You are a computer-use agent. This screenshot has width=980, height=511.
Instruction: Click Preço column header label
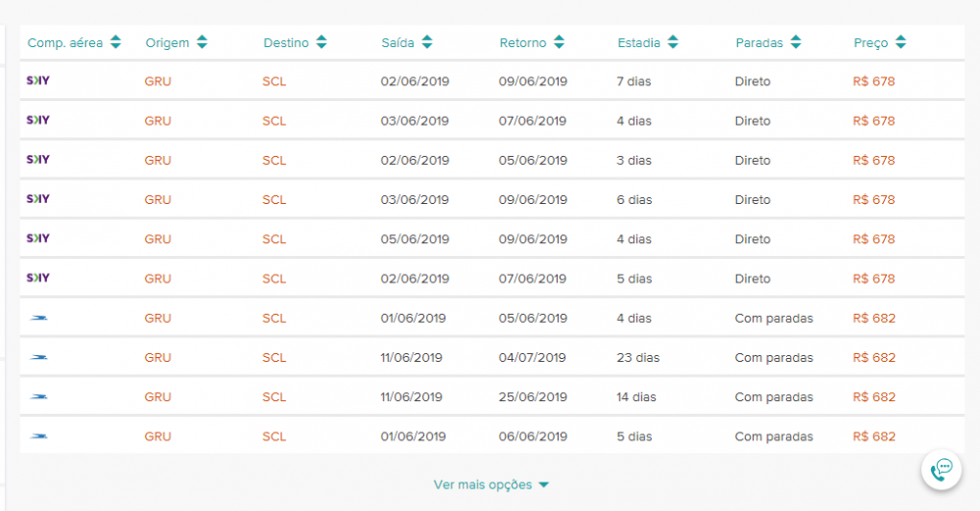(870, 42)
